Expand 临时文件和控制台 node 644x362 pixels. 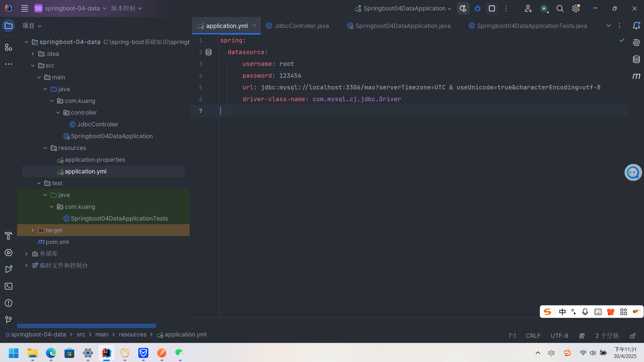click(x=26, y=266)
